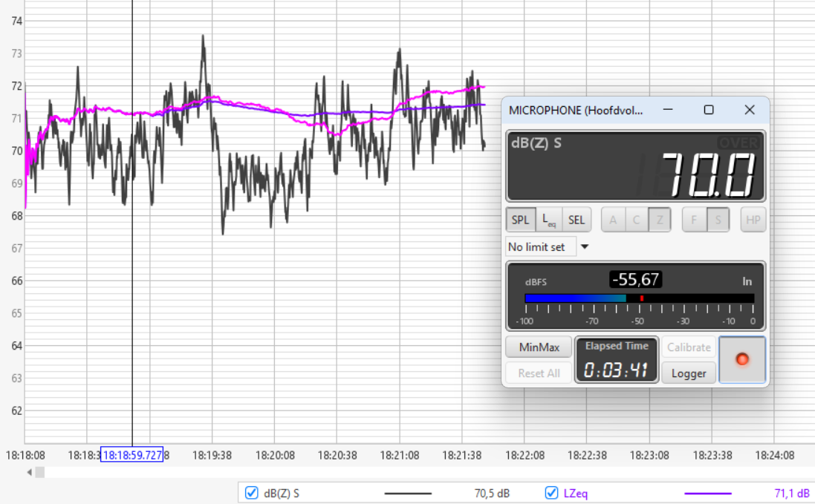Switch to SEL measurement mode

pos(576,220)
